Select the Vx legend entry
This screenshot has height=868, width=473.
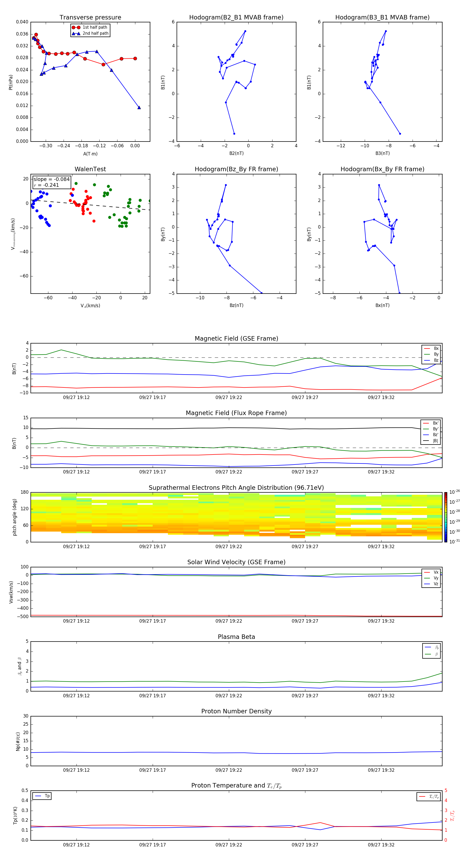(x=431, y=572)
